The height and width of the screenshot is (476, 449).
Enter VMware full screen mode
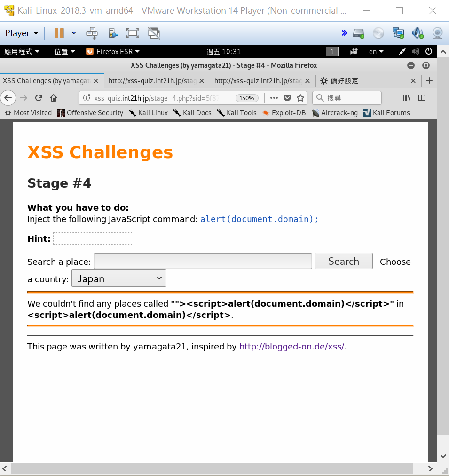point(133,33)
